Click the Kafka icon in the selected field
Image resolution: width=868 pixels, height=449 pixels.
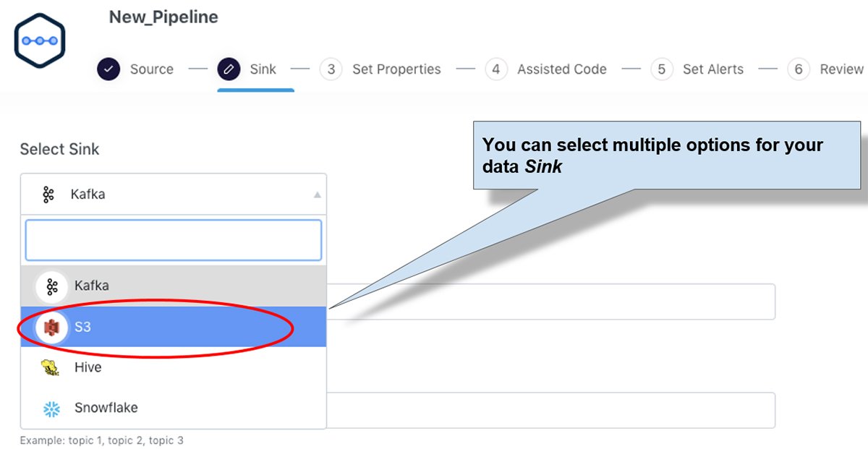(48, 194)
